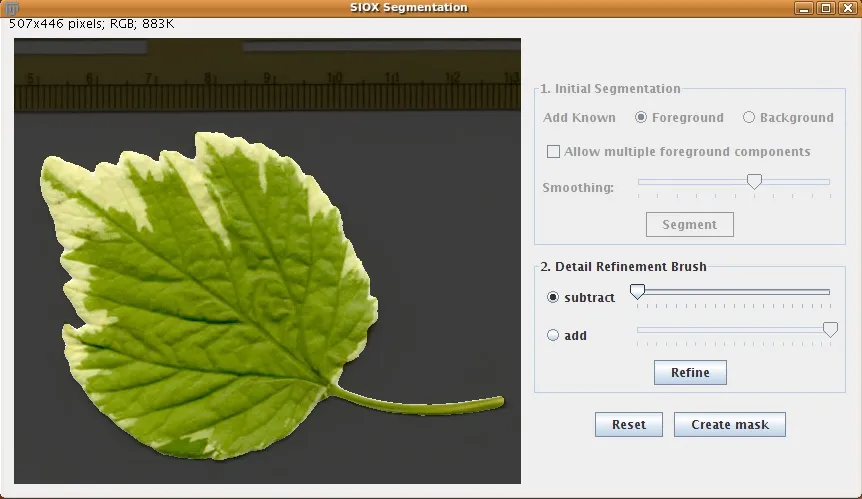This screenshot has height=499, width=862.
Task: Choose the add brush option
Action: pos(553,336)
